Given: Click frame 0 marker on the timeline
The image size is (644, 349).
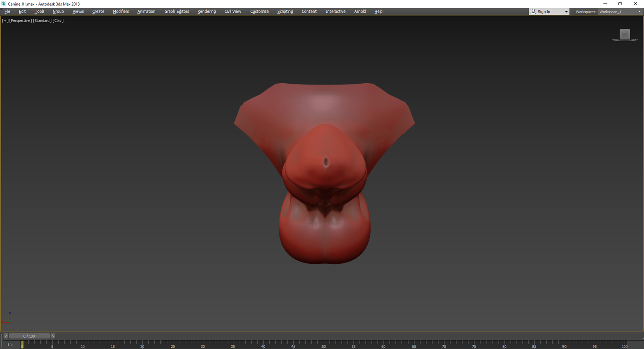Looking at the screenshot, I should pos(22,345).
